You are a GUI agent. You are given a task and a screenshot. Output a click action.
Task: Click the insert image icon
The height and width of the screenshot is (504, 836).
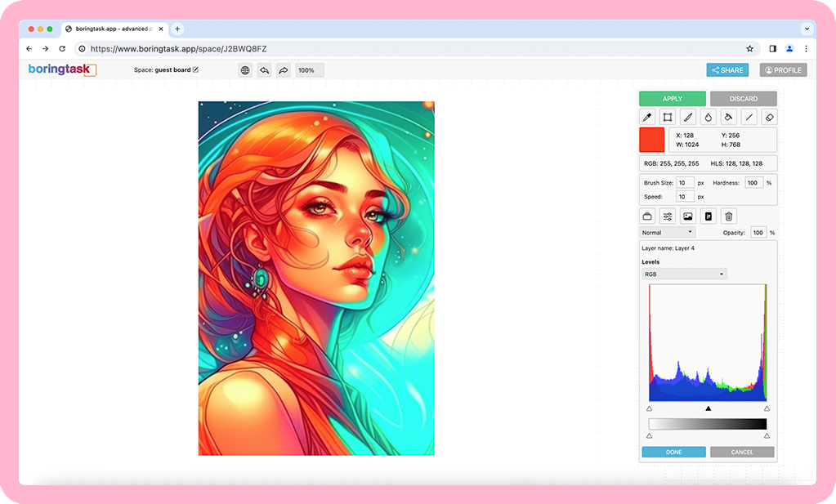688,216
